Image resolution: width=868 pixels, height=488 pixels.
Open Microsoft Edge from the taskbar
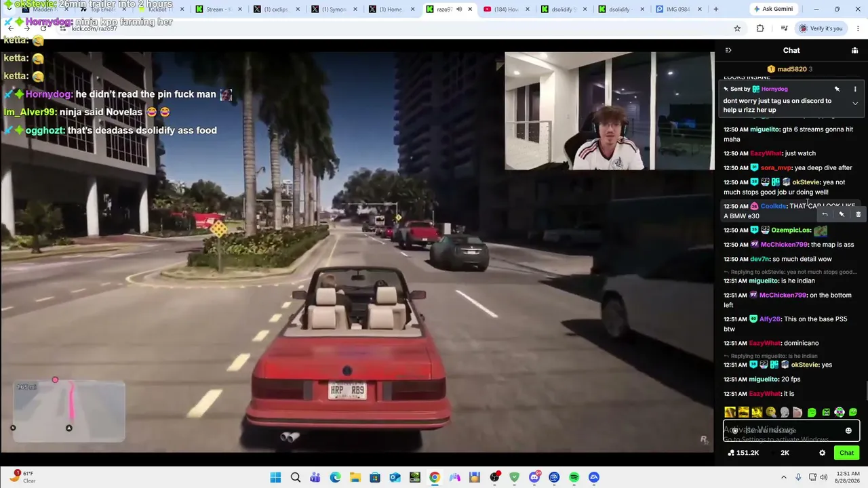pyautogui.click(x=335, y=477)
